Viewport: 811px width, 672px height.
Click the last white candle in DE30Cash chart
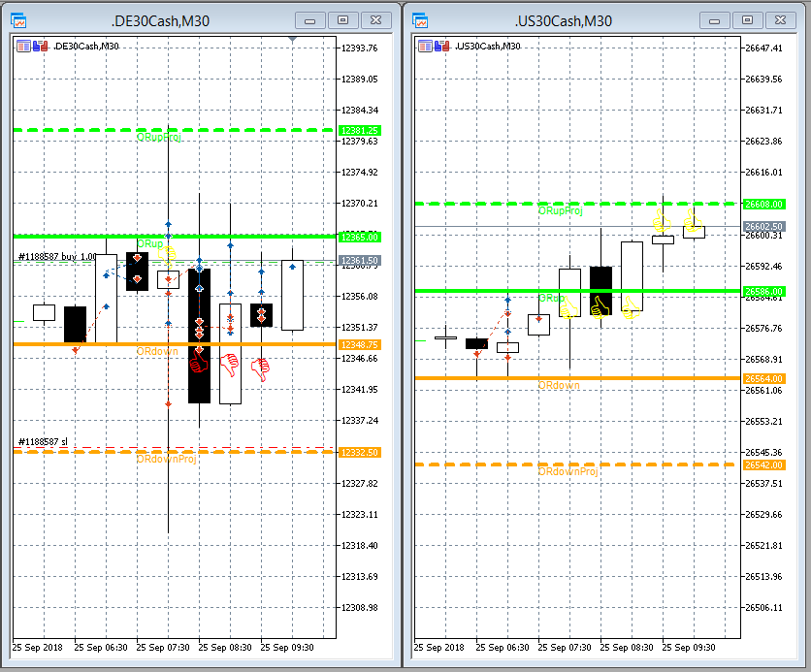click(x=292, y=295)
